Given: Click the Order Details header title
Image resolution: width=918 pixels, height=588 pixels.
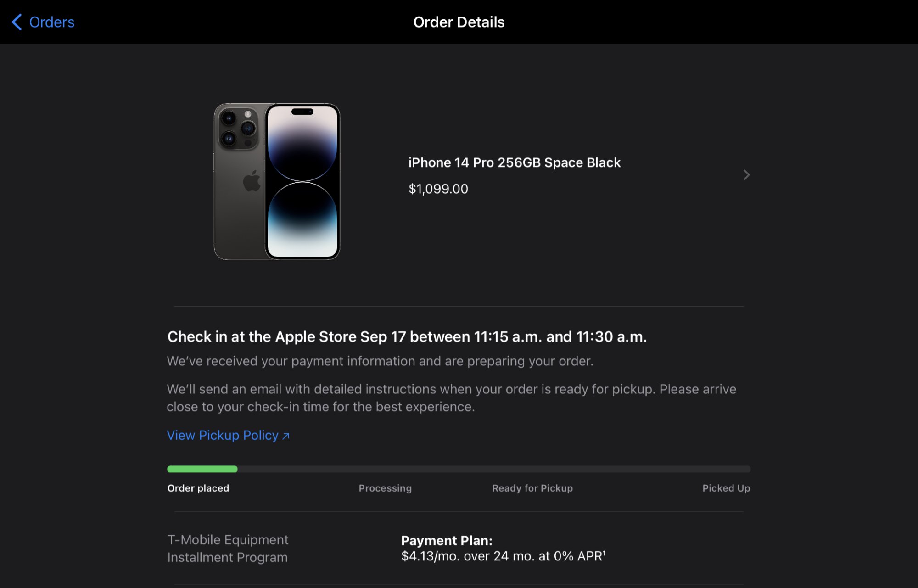Looking at the screenshot, I should click(459, 22).
